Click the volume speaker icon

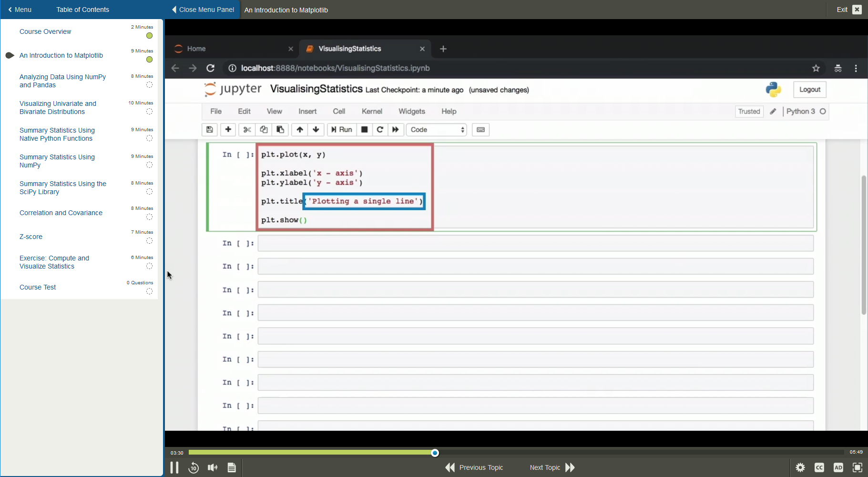(213, 467)
